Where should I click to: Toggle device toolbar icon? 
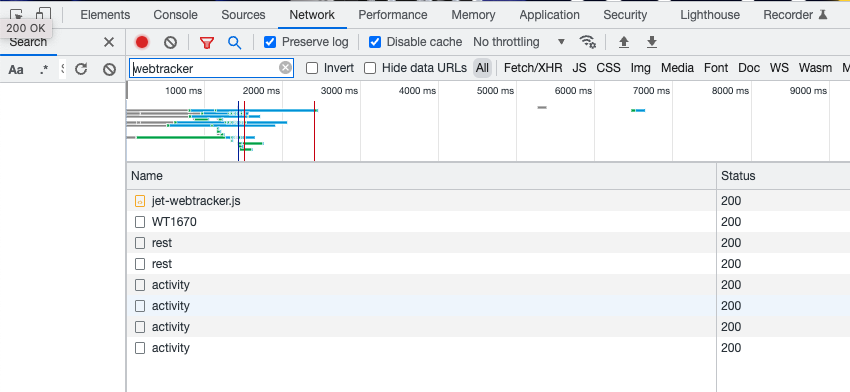[44, 15]
